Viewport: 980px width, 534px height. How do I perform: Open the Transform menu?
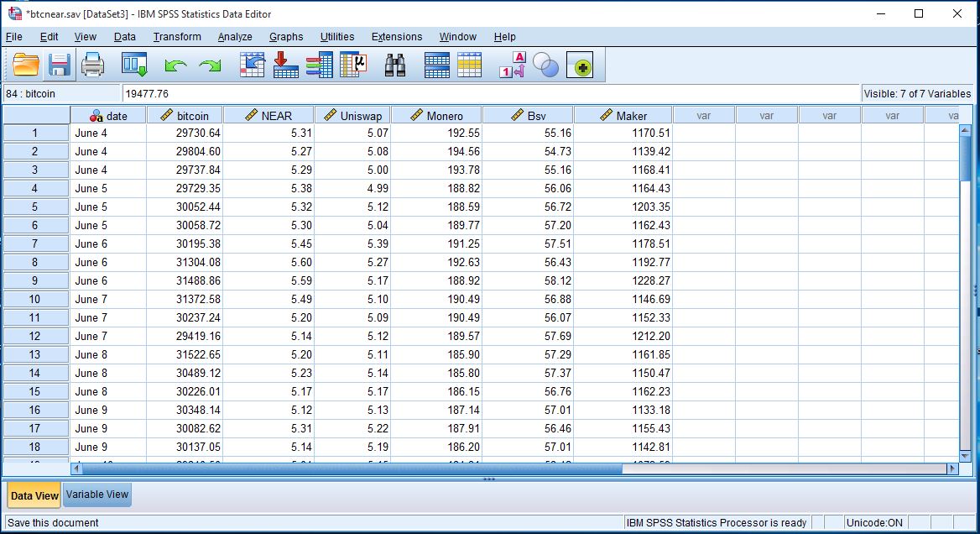177,37
